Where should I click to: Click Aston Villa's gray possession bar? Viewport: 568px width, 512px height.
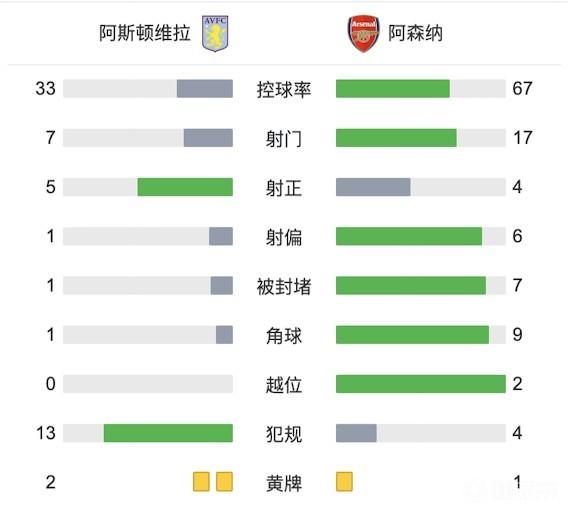pyautogui.click(x=205, y=89)
